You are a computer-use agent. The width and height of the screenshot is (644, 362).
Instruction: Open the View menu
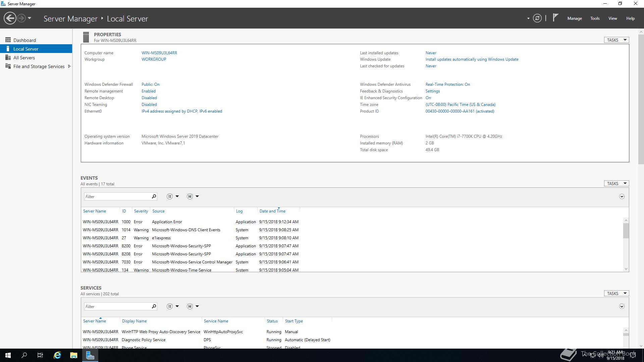pyautogui.click(x=613, y=18)
